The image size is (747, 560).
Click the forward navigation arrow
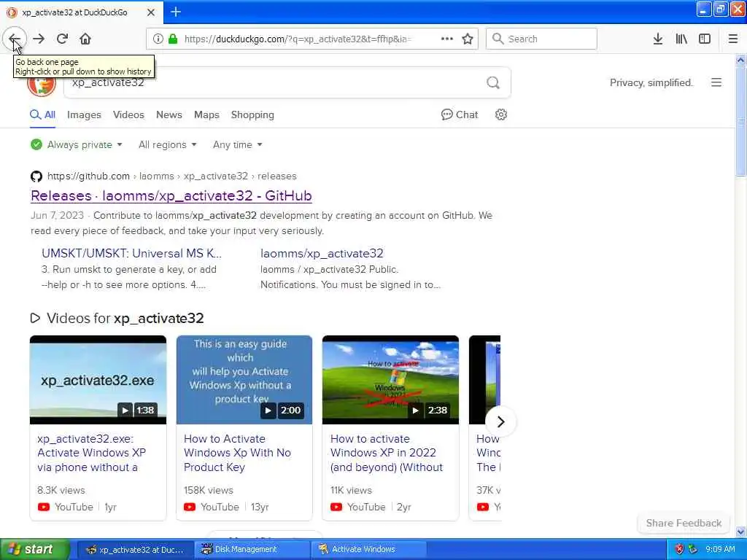tap(39, 39)
